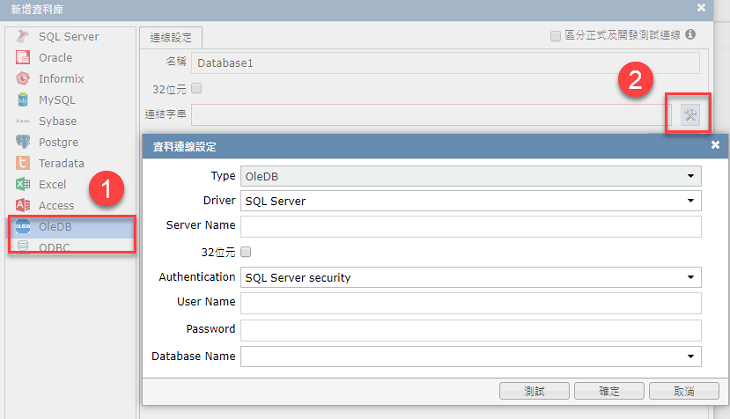Click the 取消 cancel button
Screen dimensions: 730x419
684,391
